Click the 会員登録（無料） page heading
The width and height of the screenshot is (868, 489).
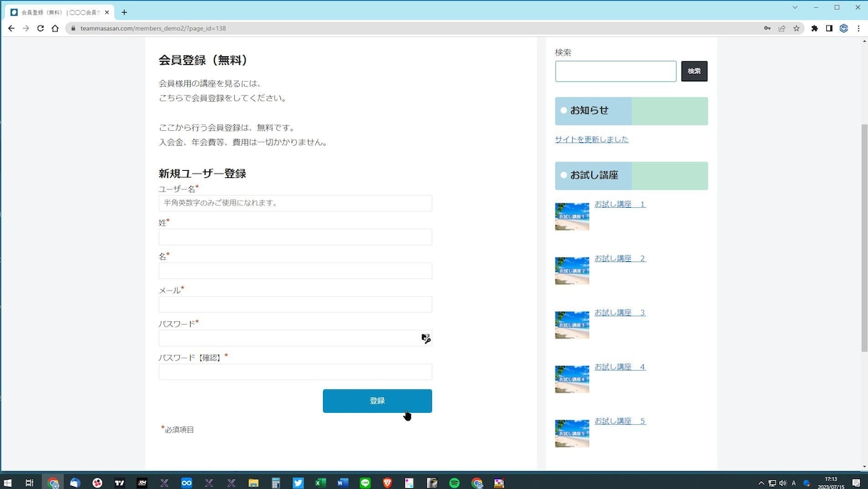click(203, 61)
